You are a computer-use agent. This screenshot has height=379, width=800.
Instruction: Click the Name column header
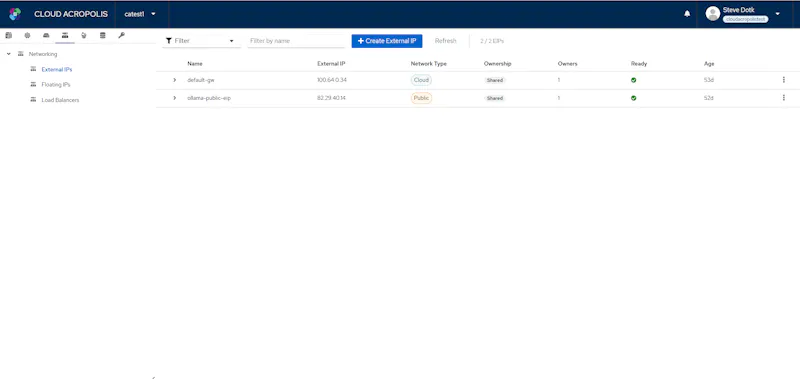pyautogui.click(x=195, y=64)
